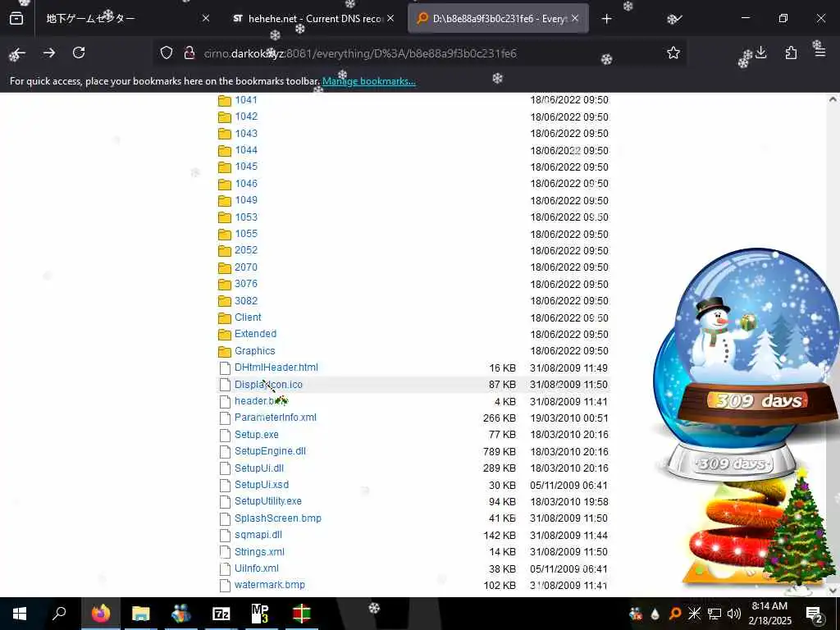The height and width of the screenshot is (630, 840).
Task: Switch to the 地下ゲームセンター tab
Action: [x=126, y=18]
